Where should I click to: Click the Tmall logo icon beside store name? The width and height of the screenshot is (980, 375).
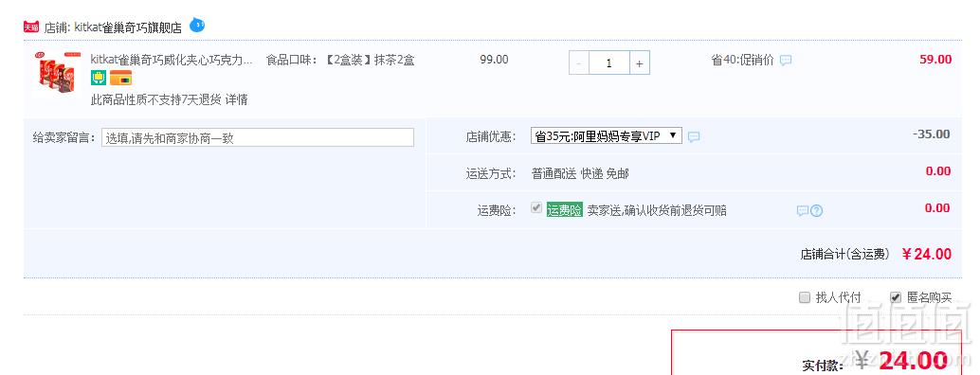pyautogui.click(x=31, y=27)
